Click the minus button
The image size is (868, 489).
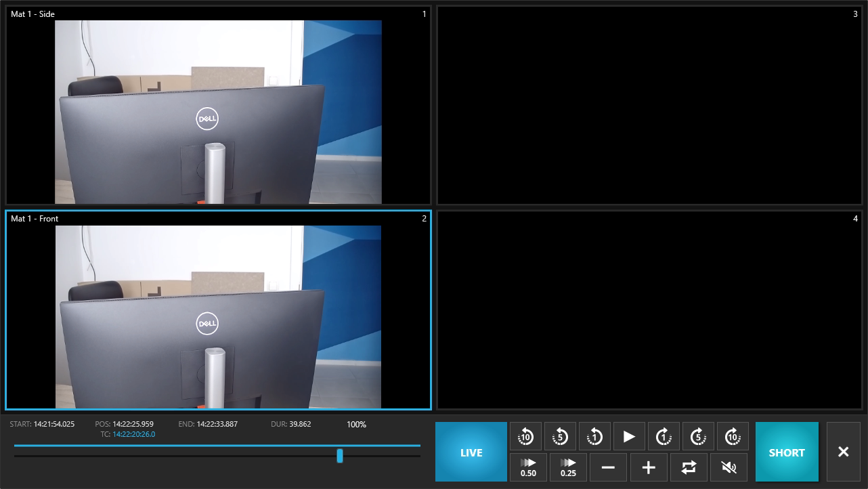608,467
